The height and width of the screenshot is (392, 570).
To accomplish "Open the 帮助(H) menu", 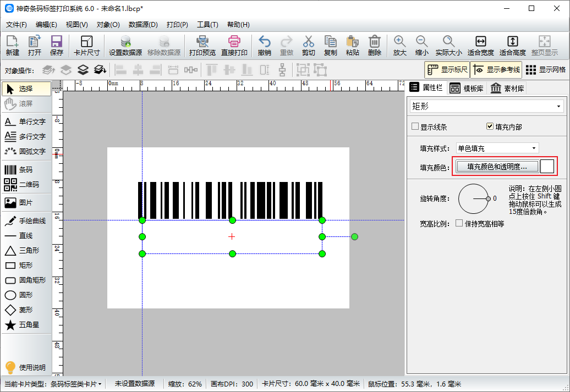I will coord(238,25).
